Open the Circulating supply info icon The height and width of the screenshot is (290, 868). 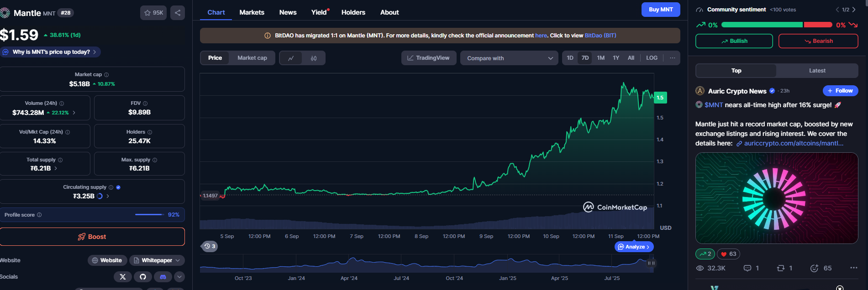tap(111, 187)
